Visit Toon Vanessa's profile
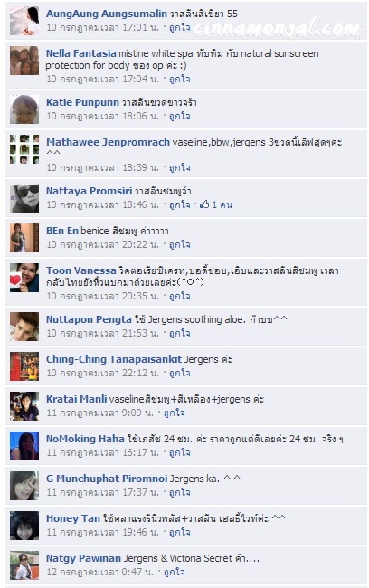369x588 pixels. point(81,270)
